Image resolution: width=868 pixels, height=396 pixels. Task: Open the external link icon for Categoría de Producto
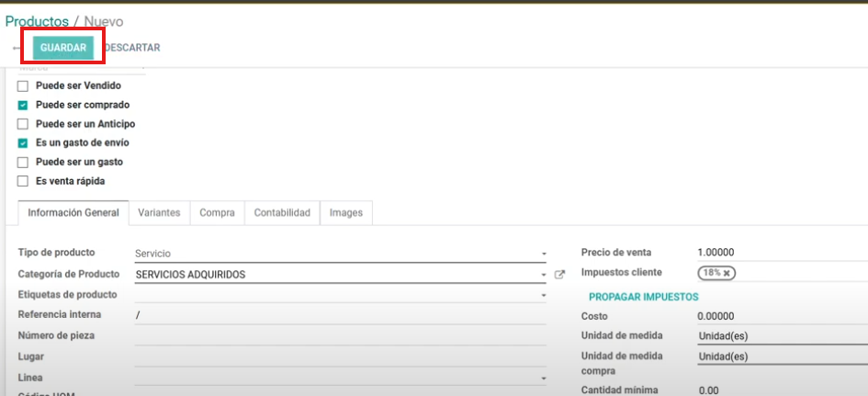tap(559, 275)
